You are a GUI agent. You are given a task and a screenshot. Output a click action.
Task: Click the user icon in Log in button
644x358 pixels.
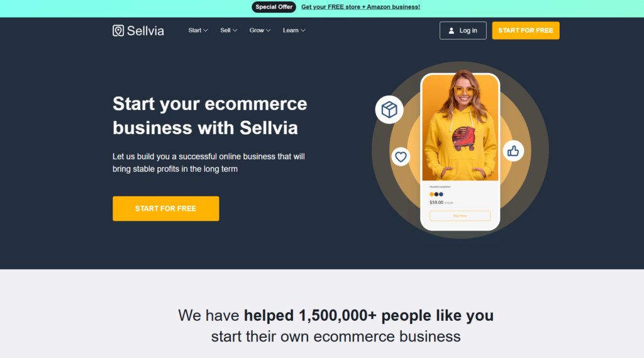click(452, 30)
